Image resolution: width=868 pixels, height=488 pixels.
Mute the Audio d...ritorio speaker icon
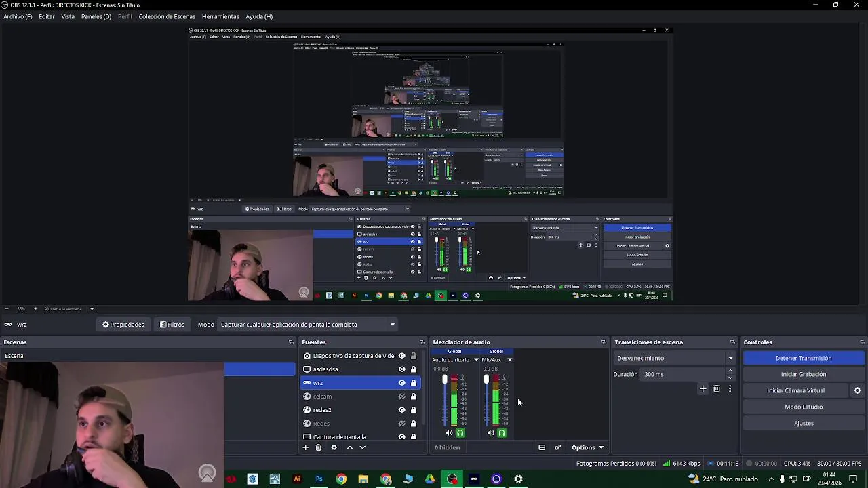[449, 433]
